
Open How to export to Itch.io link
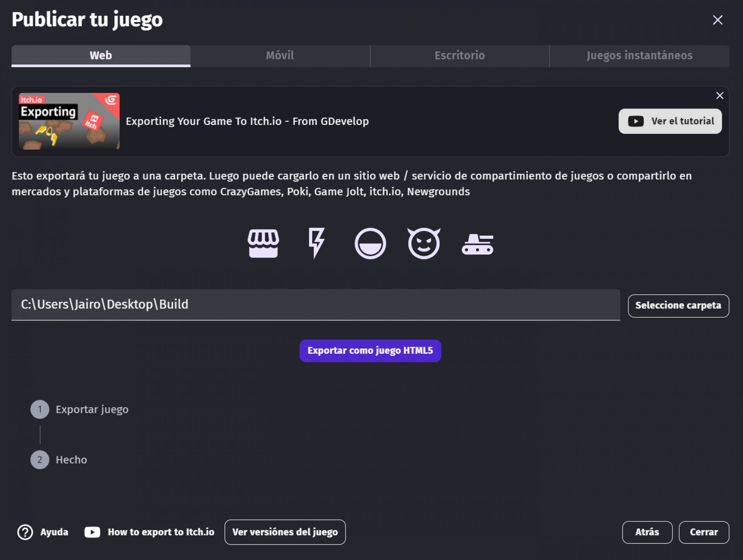(149, 532)
